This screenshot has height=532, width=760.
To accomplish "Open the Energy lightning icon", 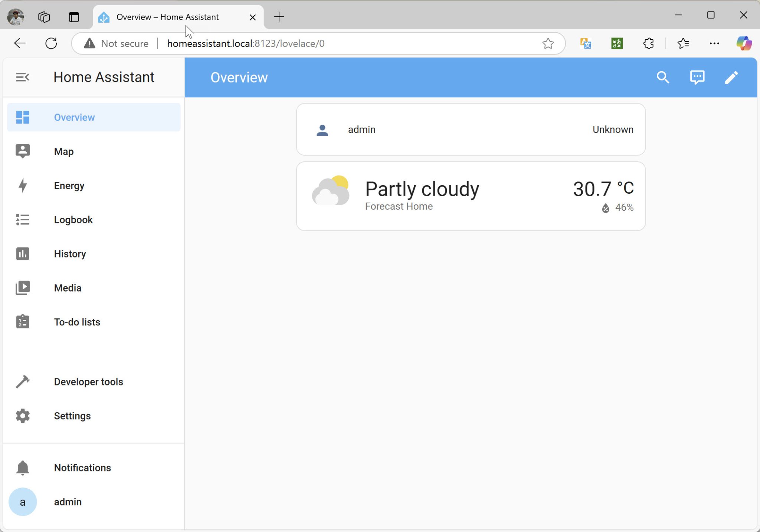I will point(23,185).
